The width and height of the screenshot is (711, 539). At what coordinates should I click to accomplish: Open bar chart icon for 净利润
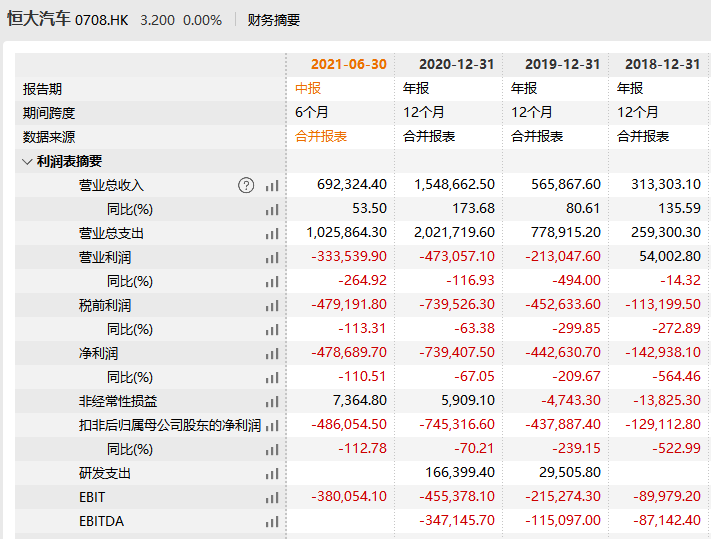point(272,354)
